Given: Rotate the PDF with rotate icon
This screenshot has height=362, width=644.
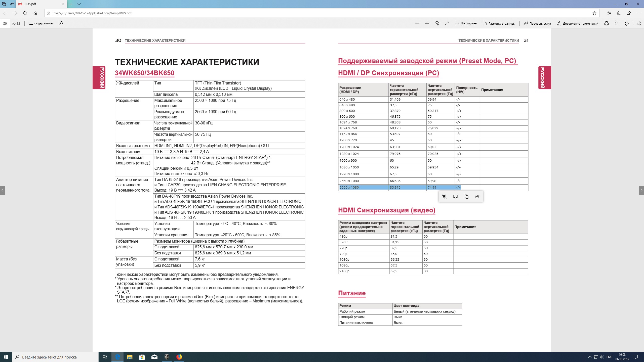Looking at the screenshot, I should (x=437, y=23).
